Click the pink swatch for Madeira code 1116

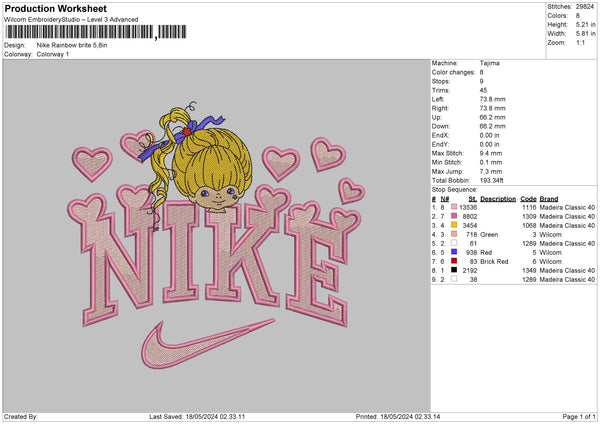pyautogui.click(x=454, y=207)
